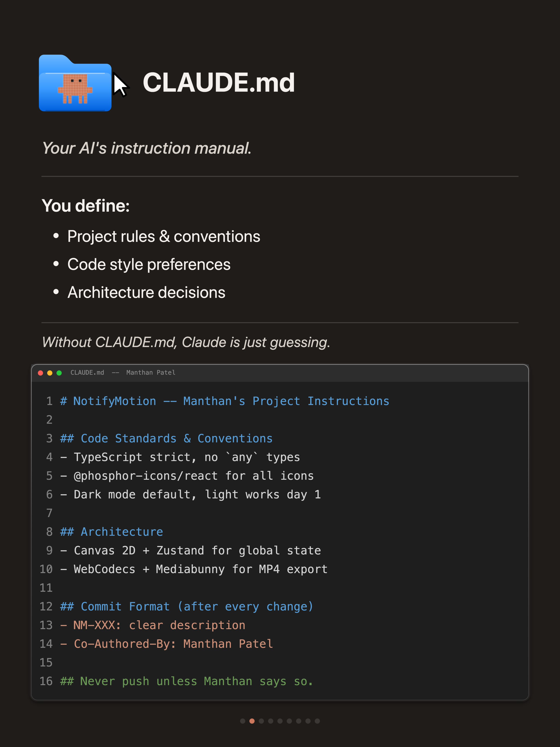
Task: Click the red close window dot
Action: 40,373
